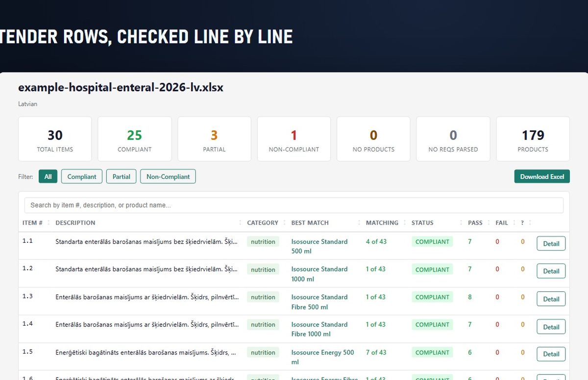Click the 179 Products summary card
This screenshot has height=380, width=588.
click(x=533, y=139)
